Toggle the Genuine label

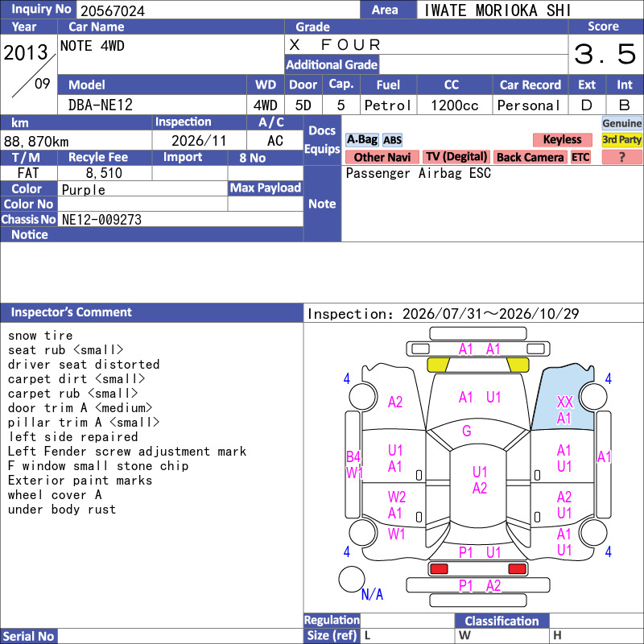pyautogui.click(x=621, y=123)
